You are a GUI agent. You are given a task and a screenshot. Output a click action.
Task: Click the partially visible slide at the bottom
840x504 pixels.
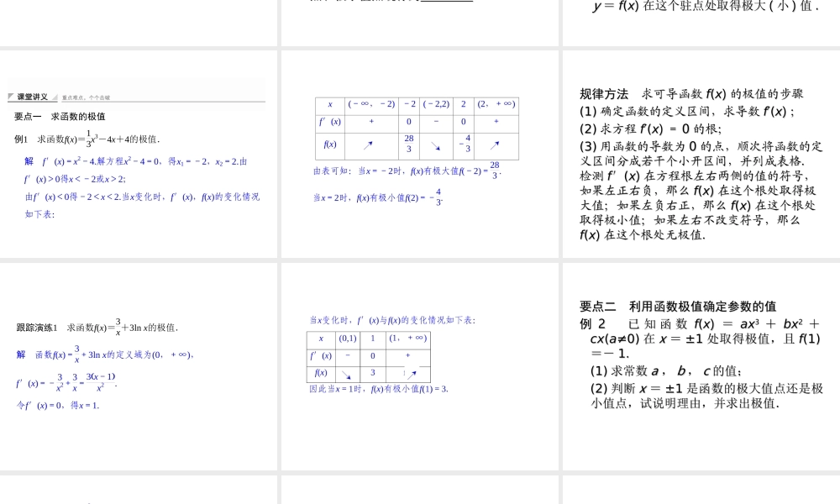(139, 491)
